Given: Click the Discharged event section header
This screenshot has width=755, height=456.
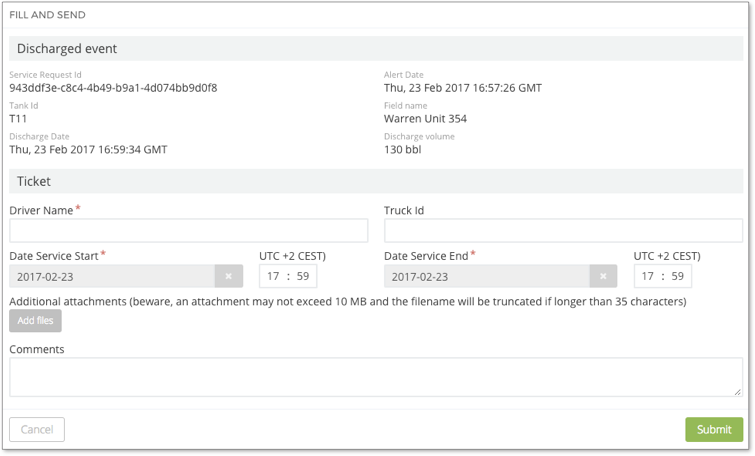Looking at the screenshot, I should (66, 48).
